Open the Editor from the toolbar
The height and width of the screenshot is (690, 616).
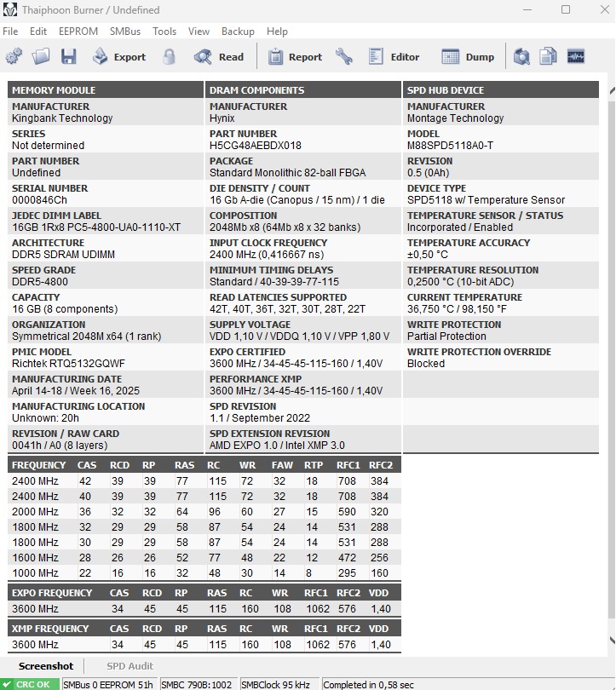[x=394, y=57]
